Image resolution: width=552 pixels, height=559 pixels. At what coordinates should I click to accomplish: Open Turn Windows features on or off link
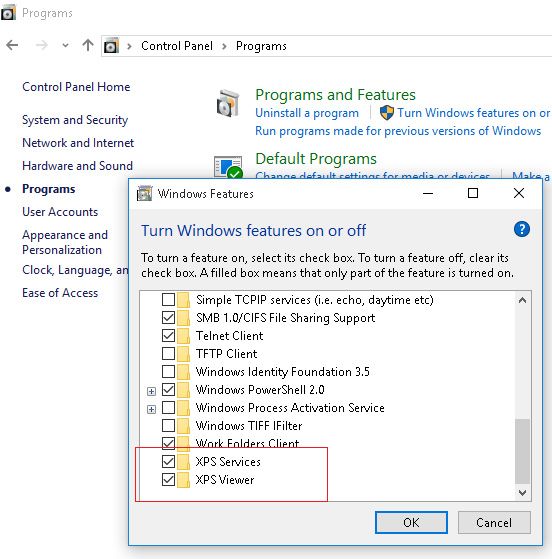tap(474, 113)
